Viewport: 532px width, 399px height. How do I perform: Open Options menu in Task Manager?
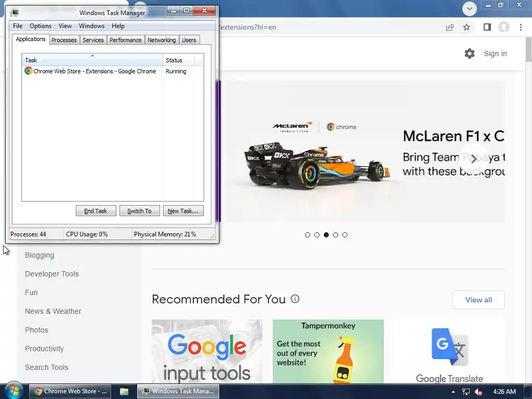click(41, 26)
